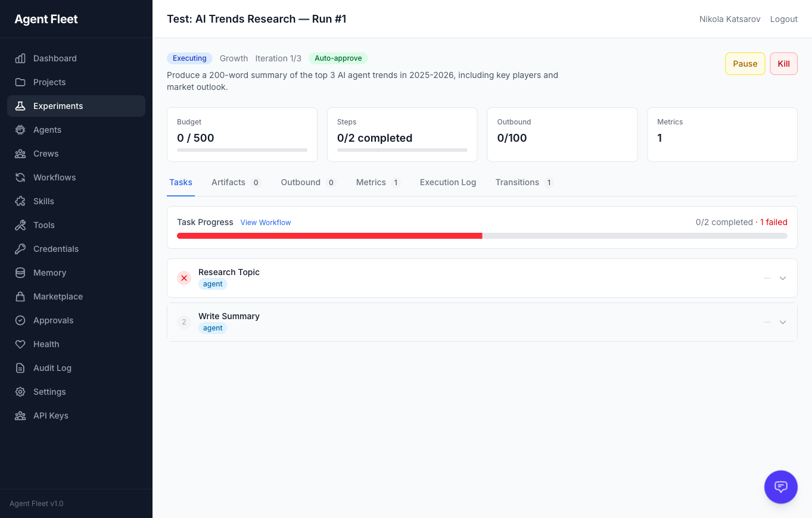Click the step 2 badge on Write Summary

pos(184,322)
